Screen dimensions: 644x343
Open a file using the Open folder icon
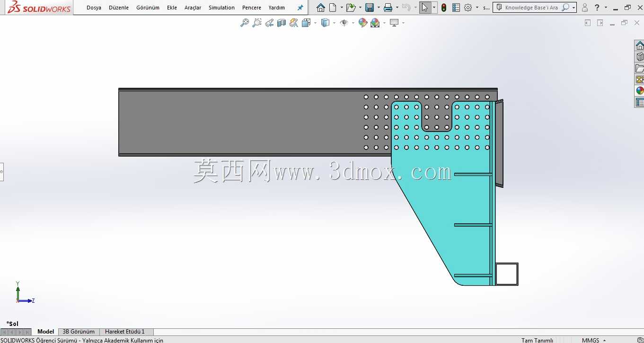(x=350, y=8)
